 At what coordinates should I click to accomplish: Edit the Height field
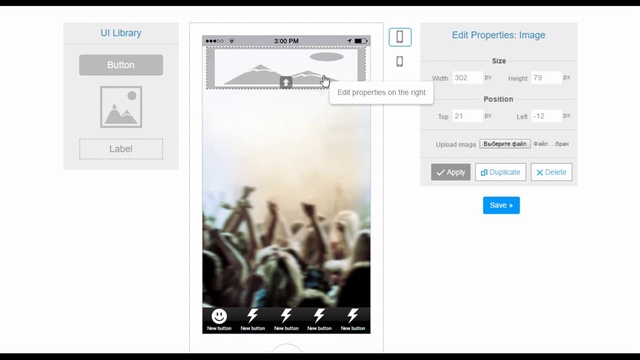point(547,78)
